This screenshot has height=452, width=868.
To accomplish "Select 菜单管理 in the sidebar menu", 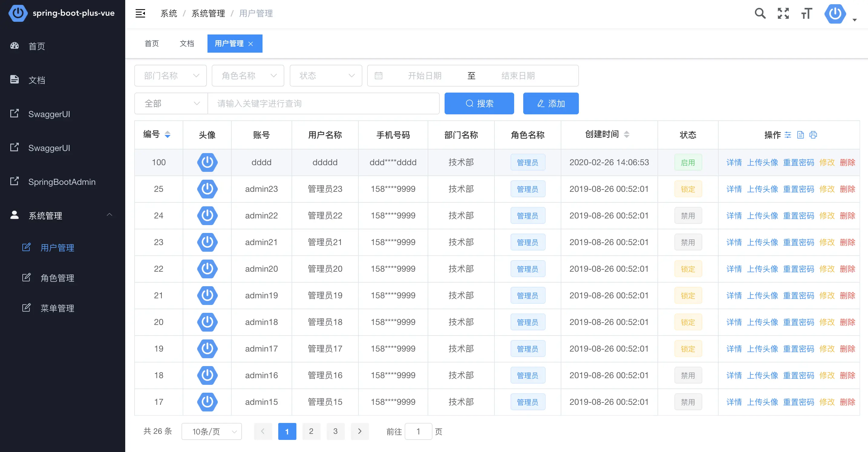I will (57, 308).
